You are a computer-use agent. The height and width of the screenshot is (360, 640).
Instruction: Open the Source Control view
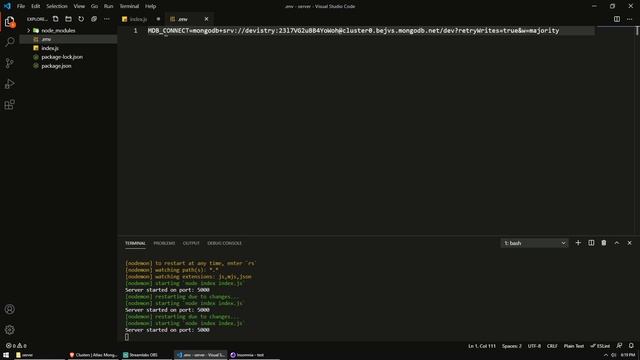pyautogui.click(x=10, y=63)
